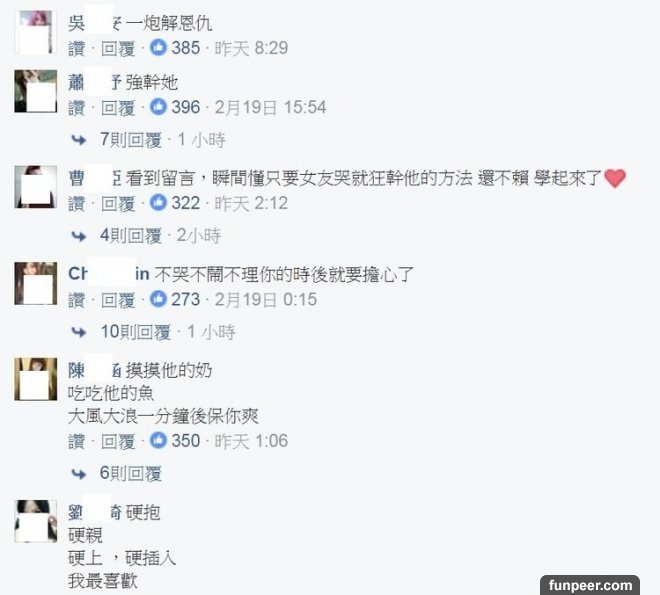Expand the 10則回覆 reply thread
This screenshot has width=660, height=595.
(x=136, y=332)
